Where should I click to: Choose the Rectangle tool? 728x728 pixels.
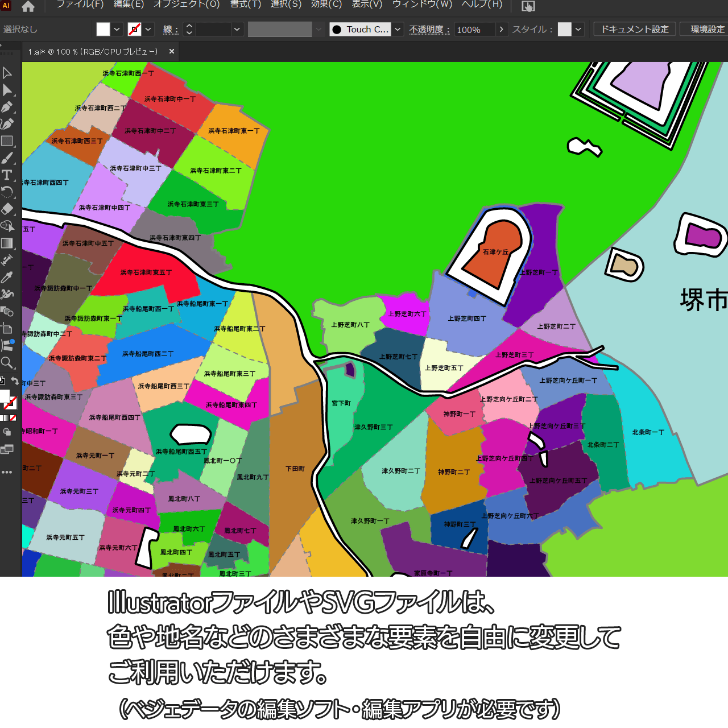pyautogui.click(x=7, y=141)
